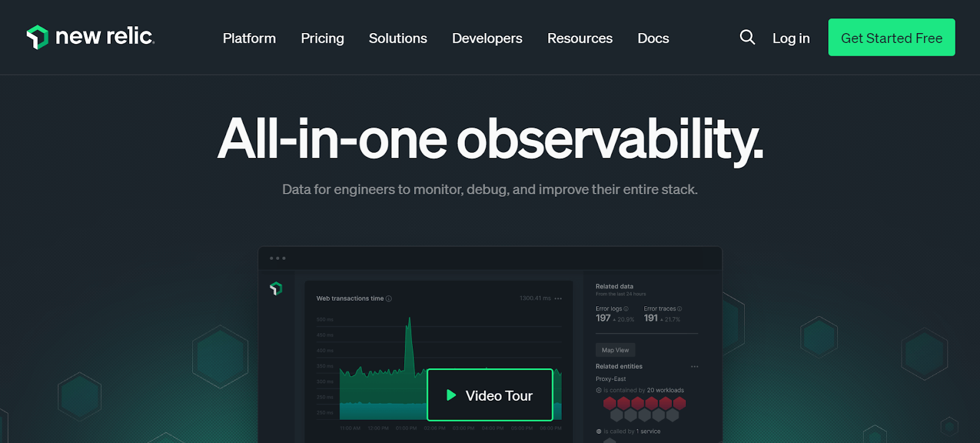980x443 pixels.
Task: Click the 'All-in-one observability.' headline
Action: click(x=490, y=140)
